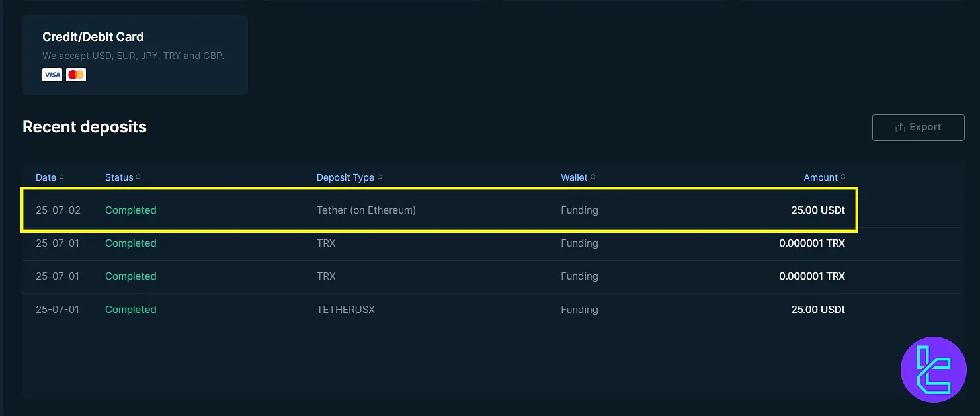Sort deposits by Wallet column

tap(578, 177)
